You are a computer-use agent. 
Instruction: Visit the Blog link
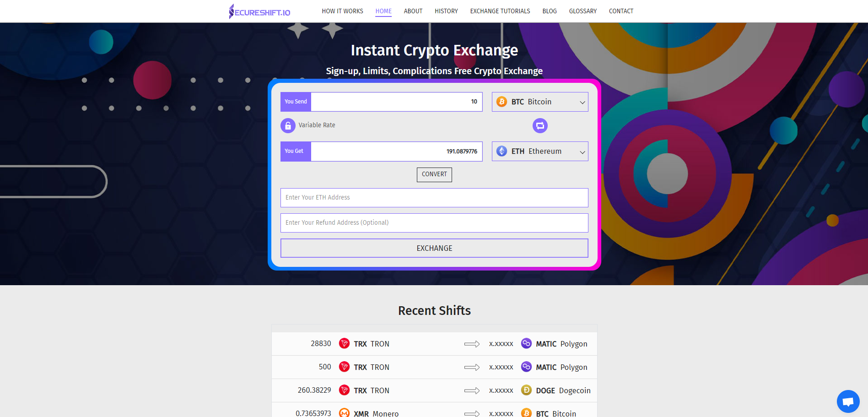click(x=550, y=11)
